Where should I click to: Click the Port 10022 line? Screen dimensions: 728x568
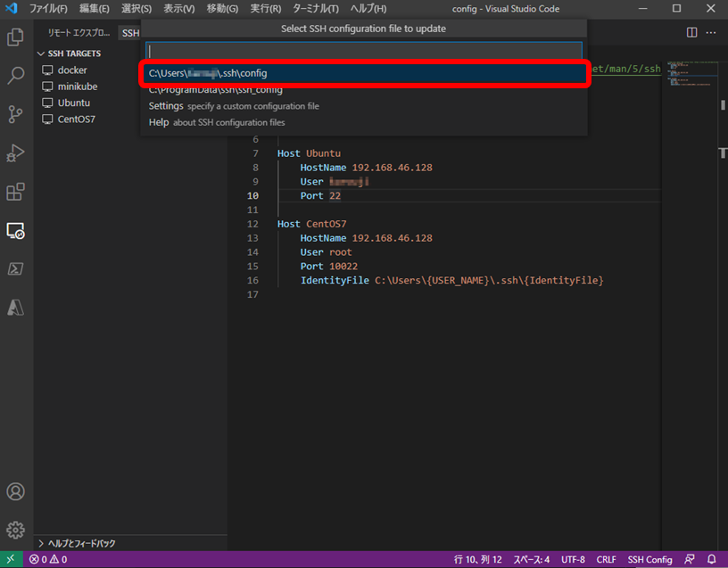tap(328, 266)
